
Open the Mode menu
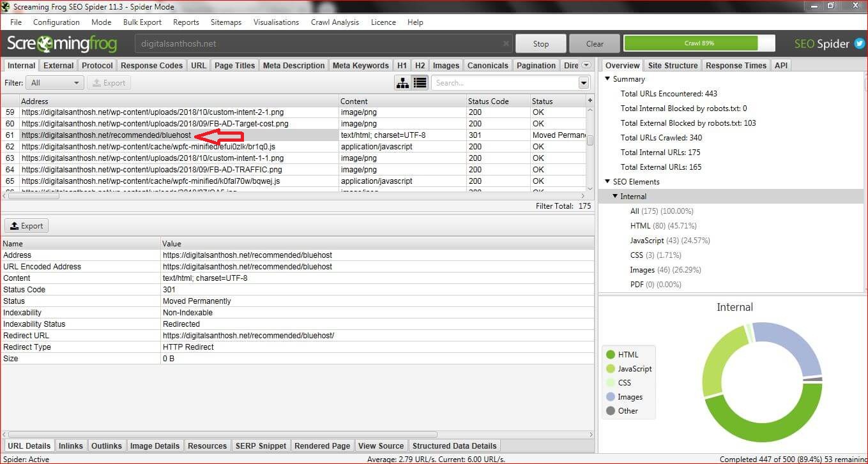[x=102, y=22]
